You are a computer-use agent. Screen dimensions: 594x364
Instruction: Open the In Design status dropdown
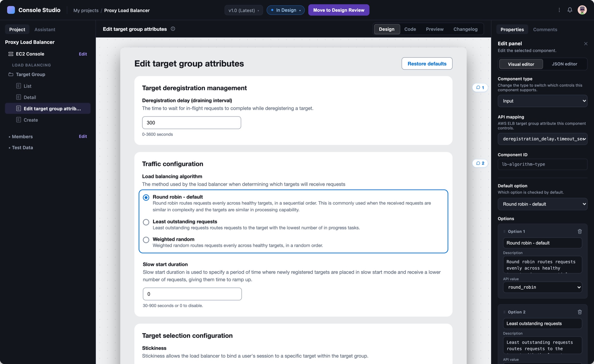pyautogui.click(x=285, y=10)
